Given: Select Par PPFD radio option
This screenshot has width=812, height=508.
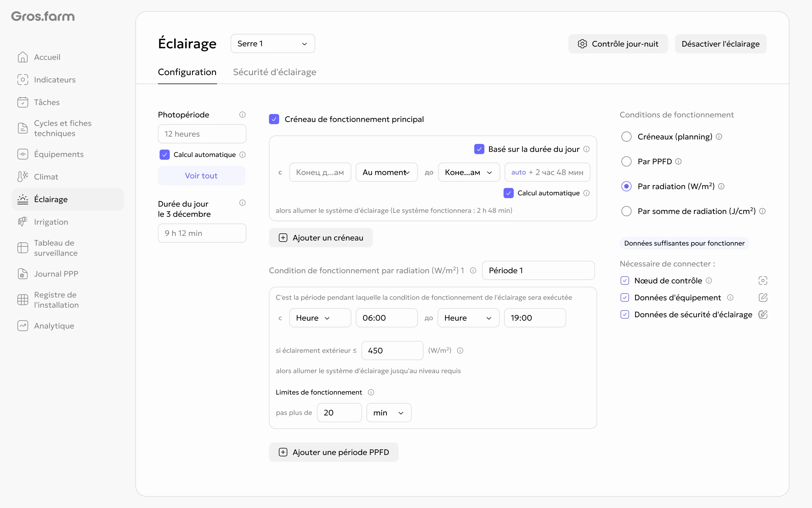Looking at the screenshot, I should point(626,162).
